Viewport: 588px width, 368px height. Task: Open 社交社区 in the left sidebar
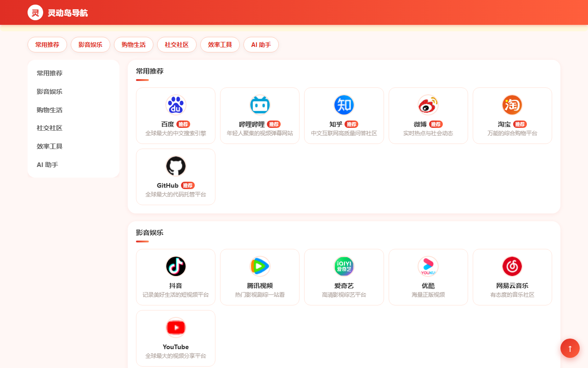click(x=73, y=128)
